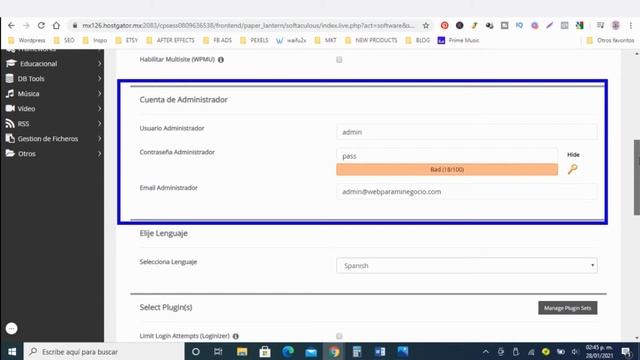Open File Explorer from taskbar
The width and height of the screenshot is (640, 360).
tap(242, 351)
